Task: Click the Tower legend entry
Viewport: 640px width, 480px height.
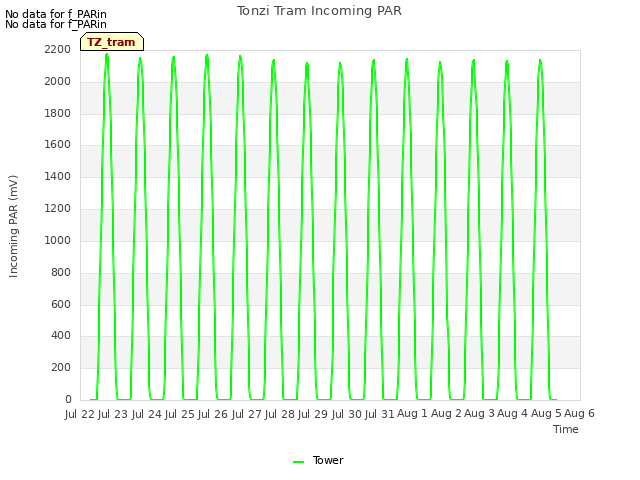Action: click(318, 460)
